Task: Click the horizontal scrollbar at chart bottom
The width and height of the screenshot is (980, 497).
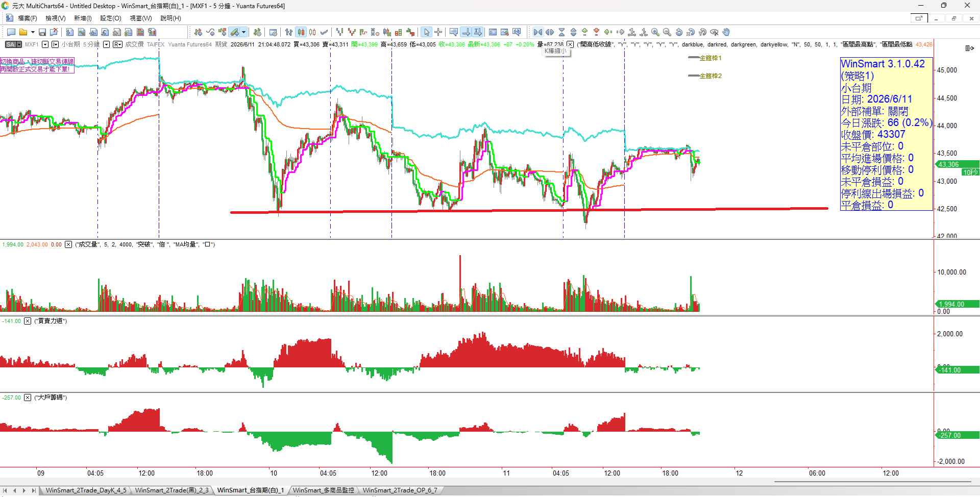Action: click(x=872, y=481)
